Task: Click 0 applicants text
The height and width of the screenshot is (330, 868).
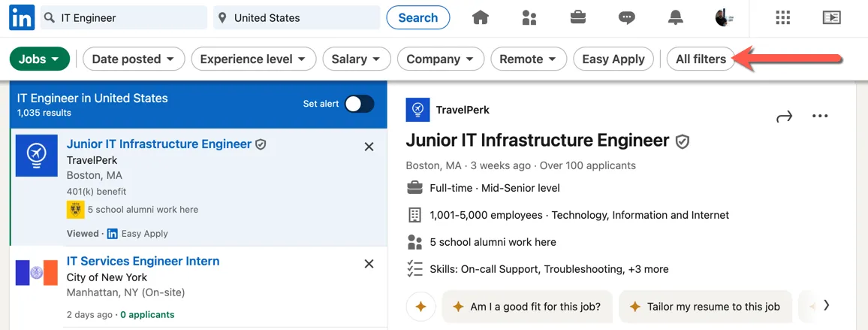Action: point(147,314)
